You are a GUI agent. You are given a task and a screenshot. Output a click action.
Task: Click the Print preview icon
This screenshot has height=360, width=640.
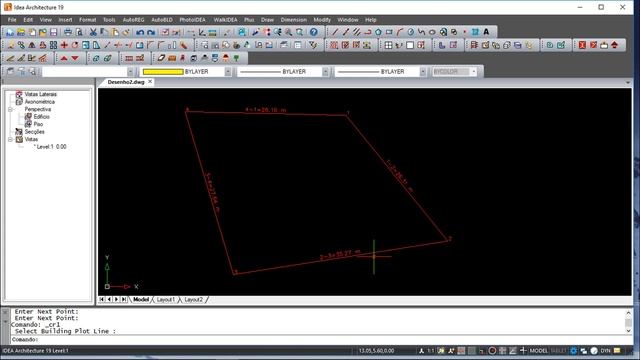pos(79,32)
